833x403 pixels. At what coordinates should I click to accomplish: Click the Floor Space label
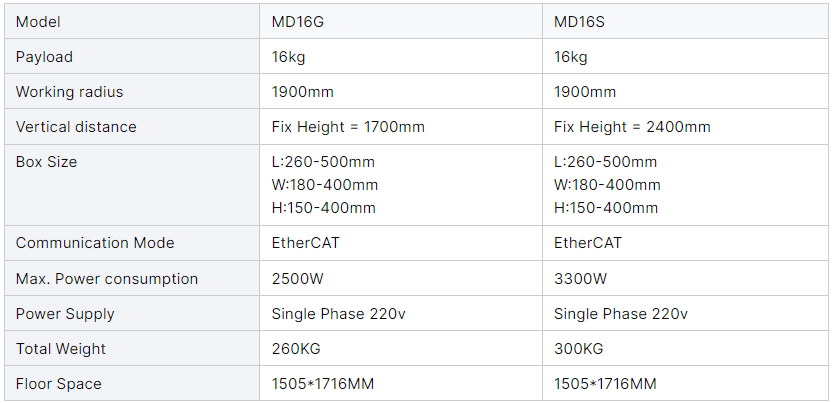click(x=59, y=384)
